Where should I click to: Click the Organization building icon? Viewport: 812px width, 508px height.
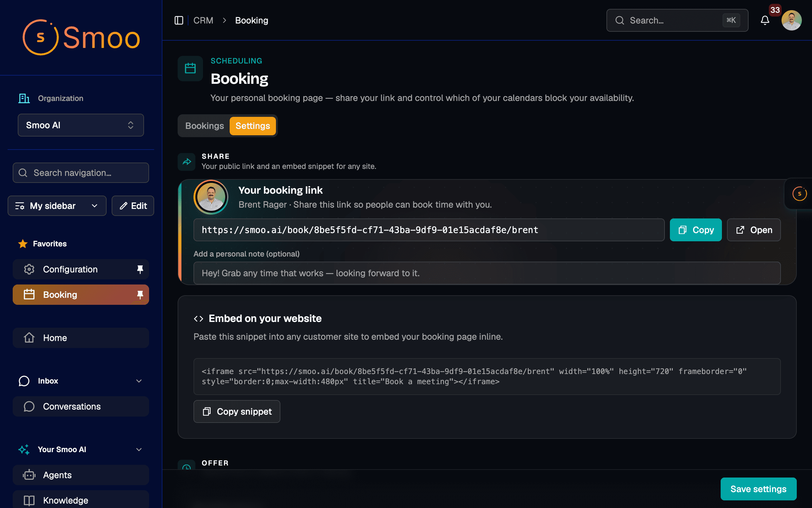(x=24, y=98)
